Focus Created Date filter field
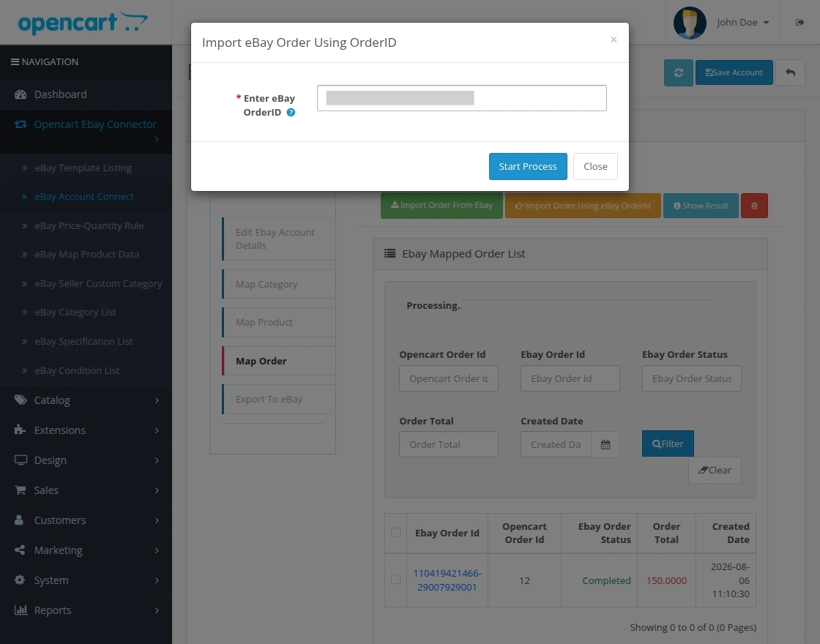 (x=556, y=444)
